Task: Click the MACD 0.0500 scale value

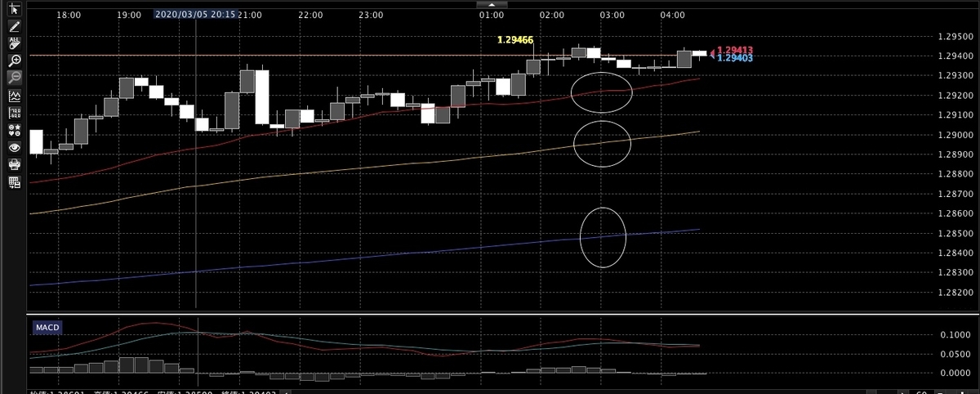Action: pyautogui.click(x=954, y=354)
